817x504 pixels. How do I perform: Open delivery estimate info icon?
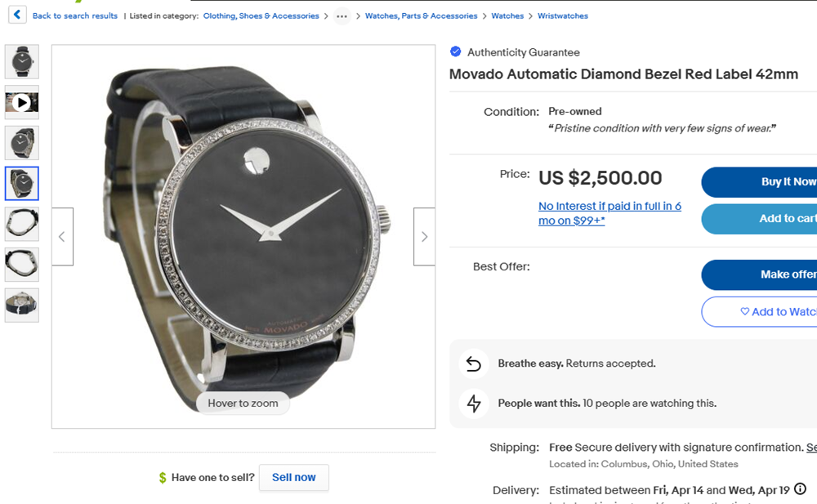coord(800,489)
